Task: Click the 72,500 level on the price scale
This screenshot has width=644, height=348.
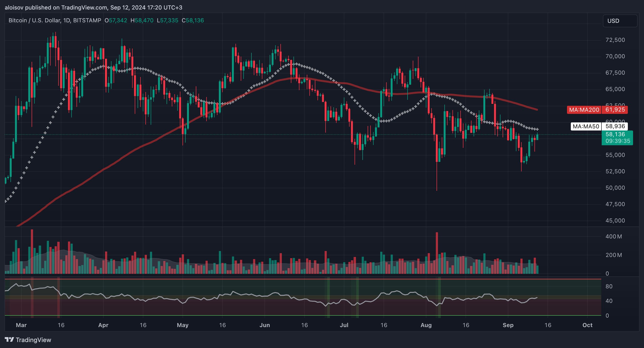Action: pos(615,40)
